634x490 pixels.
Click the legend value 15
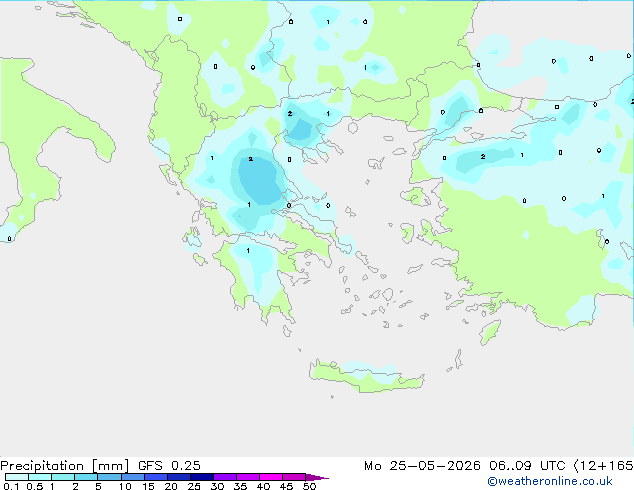click(x=148, y=486)
